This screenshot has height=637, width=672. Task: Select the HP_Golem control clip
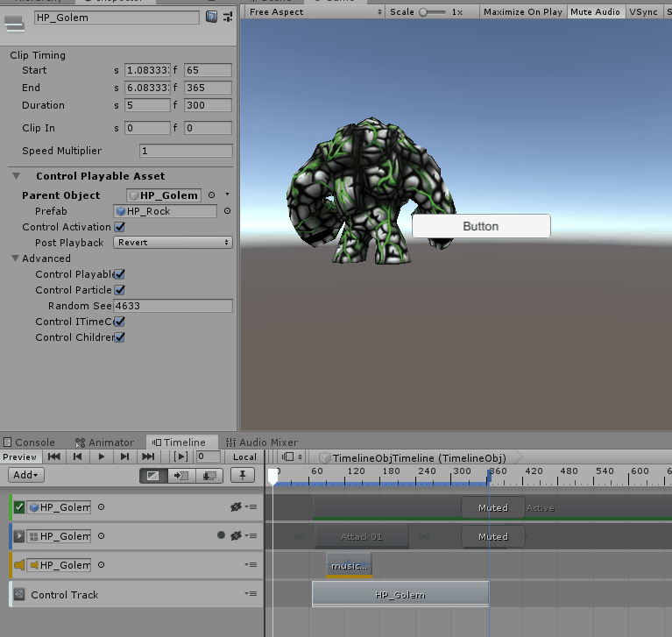pos(400,594)
